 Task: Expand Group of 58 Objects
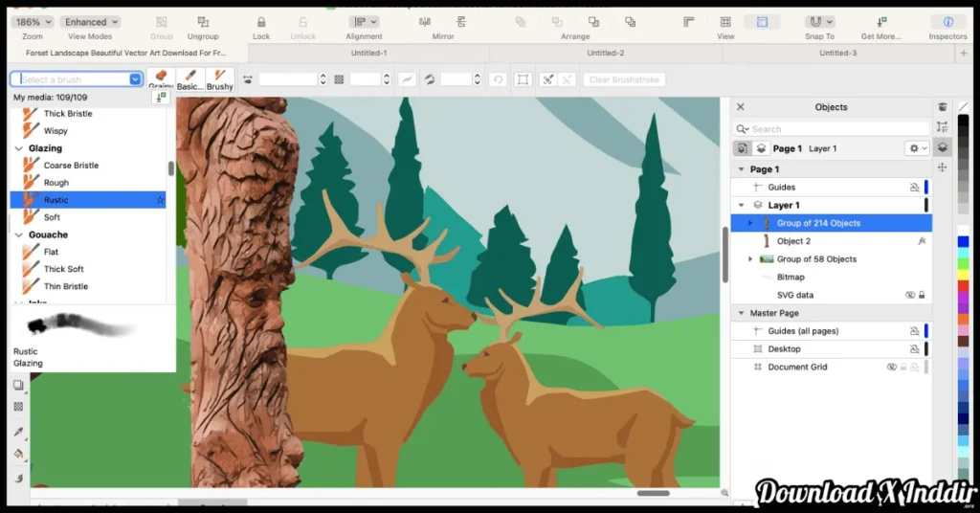click(x=750, y=259)
